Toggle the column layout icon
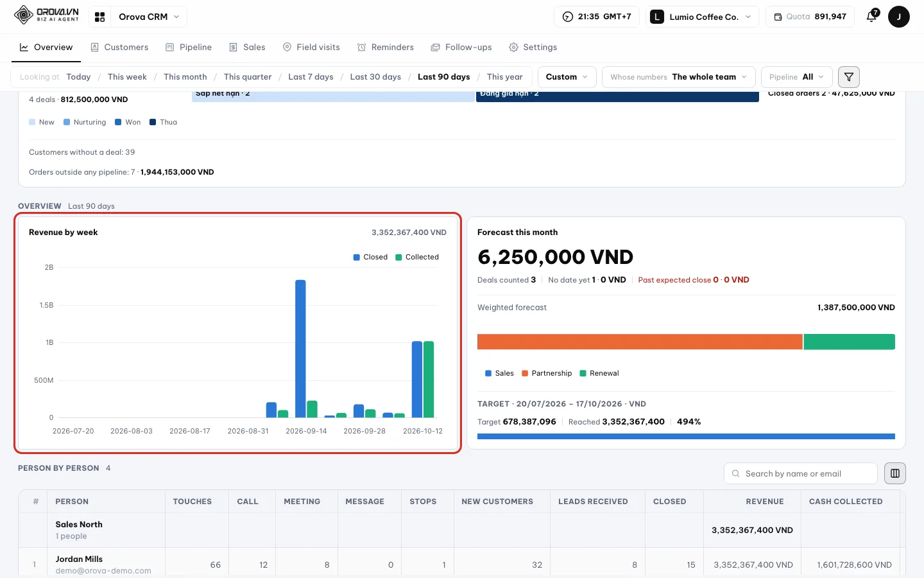 pos(895,473)
